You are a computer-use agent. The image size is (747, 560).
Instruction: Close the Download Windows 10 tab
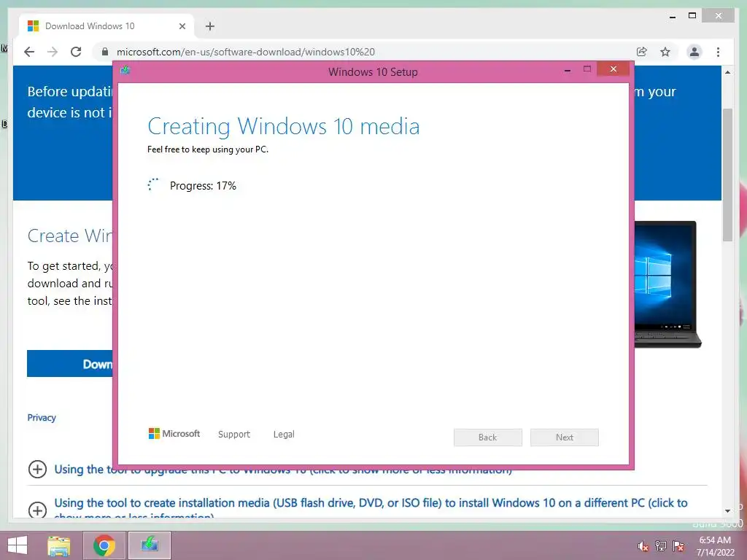(182, 26)
